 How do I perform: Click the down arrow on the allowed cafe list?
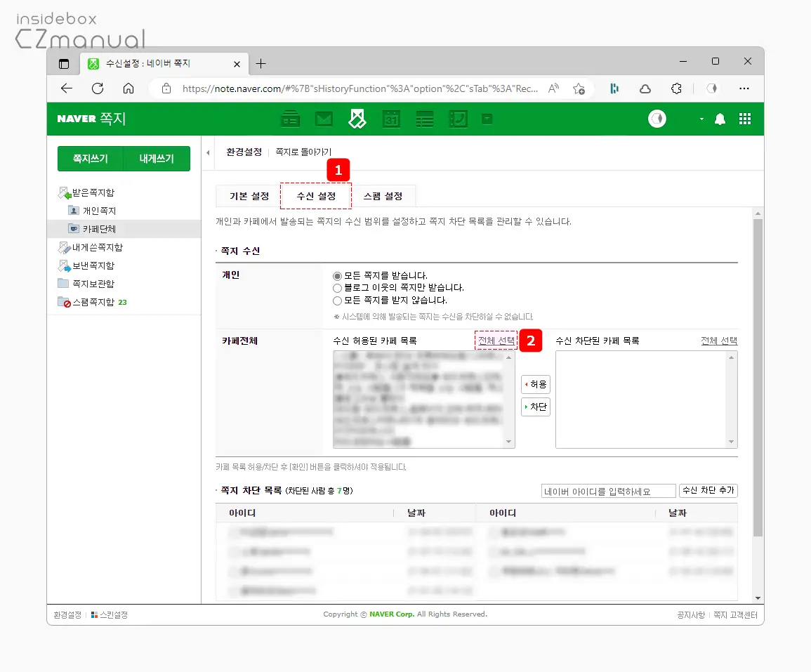508,442
